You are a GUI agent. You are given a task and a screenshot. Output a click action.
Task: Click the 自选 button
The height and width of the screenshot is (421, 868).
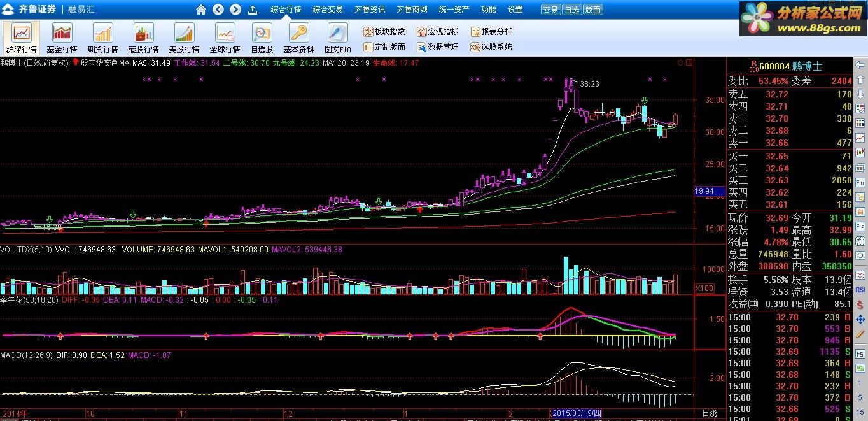572,10
